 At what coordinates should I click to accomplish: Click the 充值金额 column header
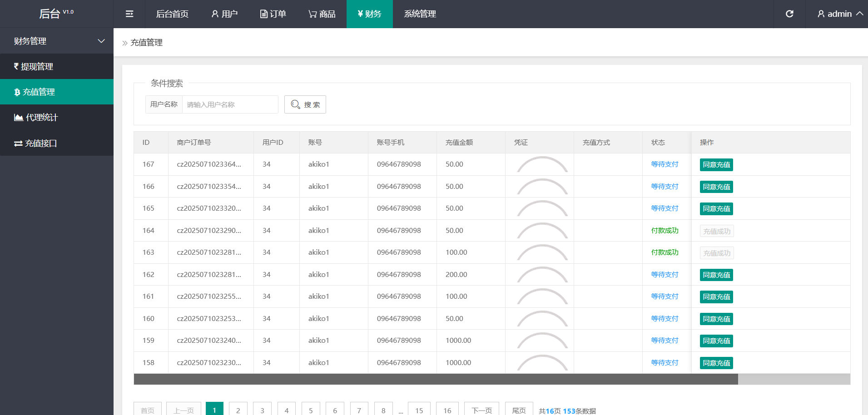(459, 143)
